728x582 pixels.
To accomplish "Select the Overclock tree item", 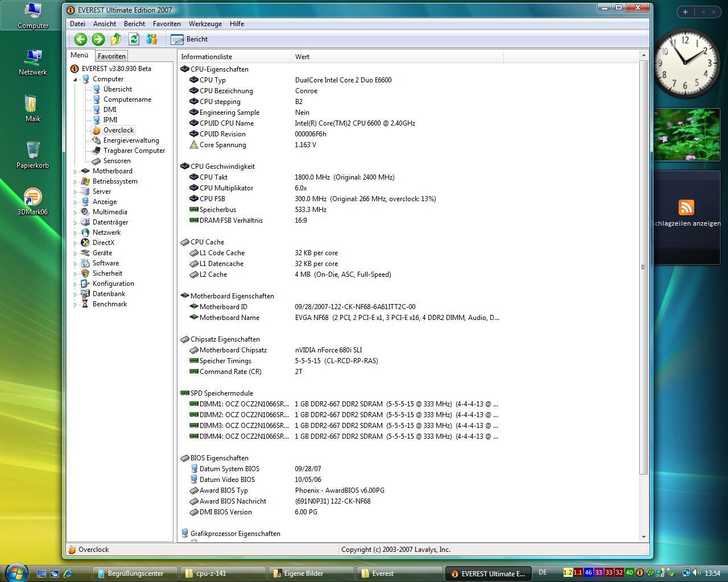I will pyautogui.click(x=118, y=130).
